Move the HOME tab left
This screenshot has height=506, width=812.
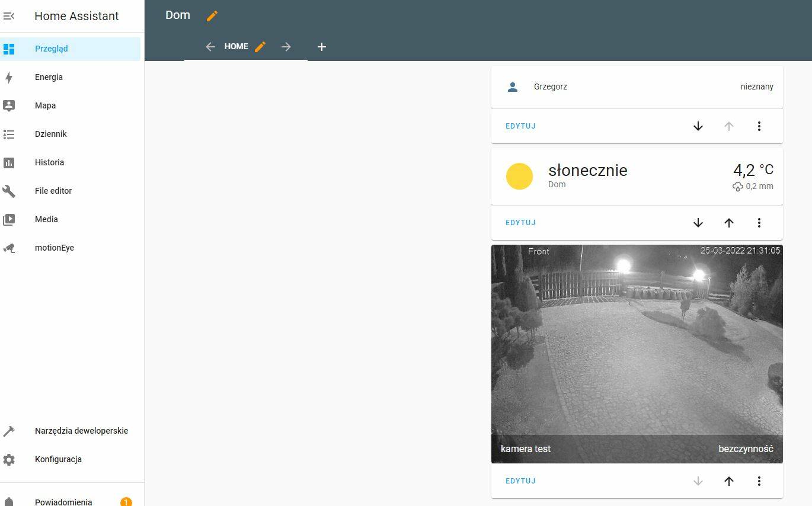(210, 47)
